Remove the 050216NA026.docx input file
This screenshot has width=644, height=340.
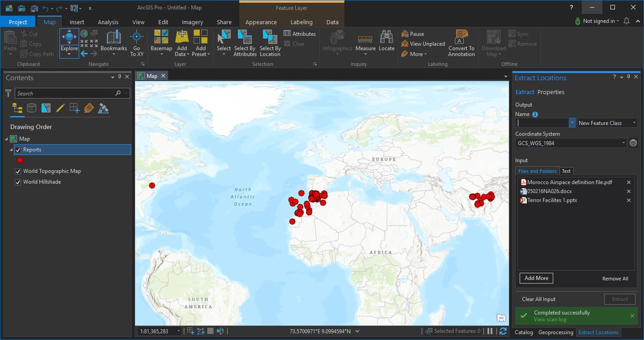pos(628,191)
